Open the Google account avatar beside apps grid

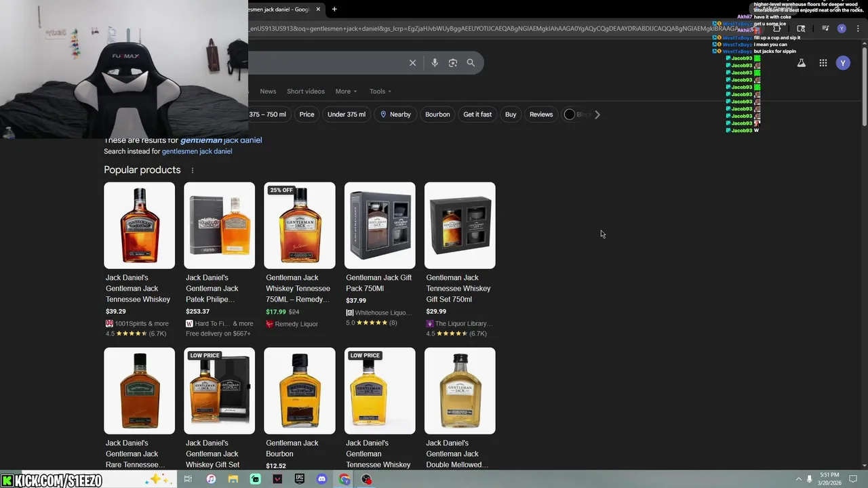843,62
